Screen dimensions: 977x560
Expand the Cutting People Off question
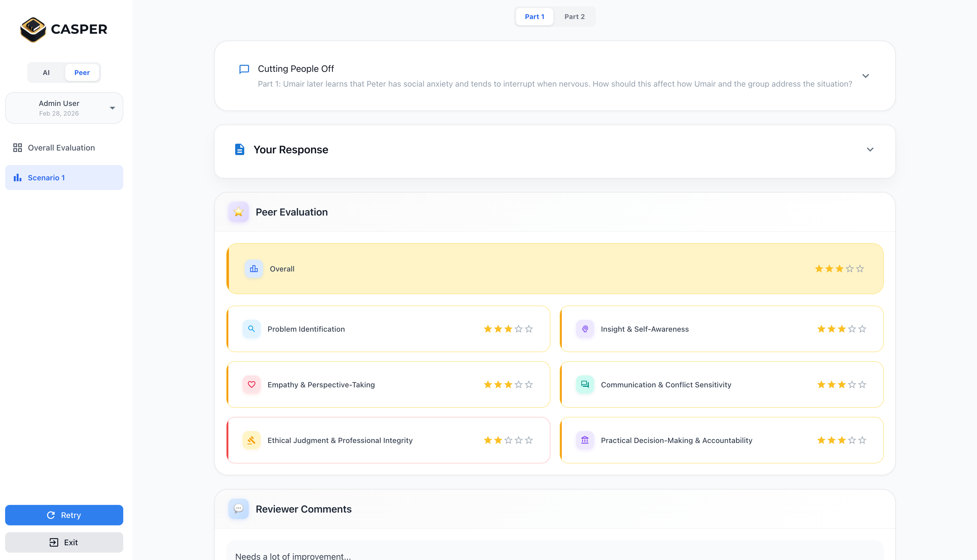pyautogui.click(x=865, y=76)
